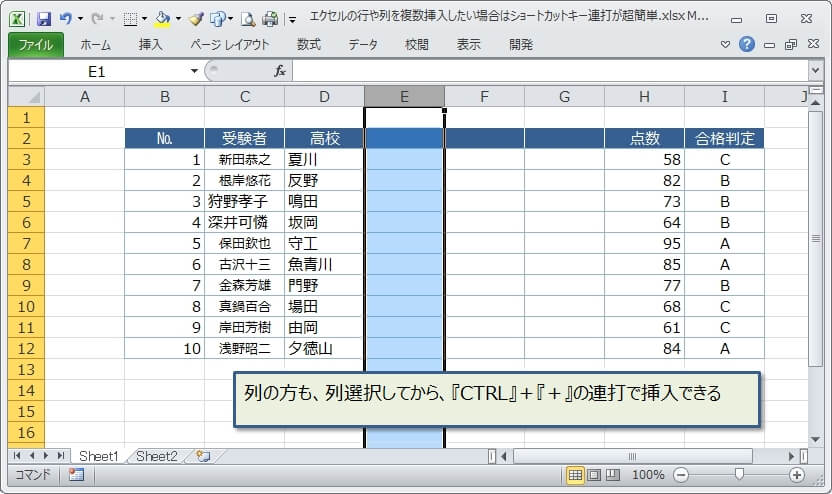Image resolution: width=832 pixels, height=494 pixels.
Task: Switch to Page Layout view in the status bar
Action: click(594, 475)
